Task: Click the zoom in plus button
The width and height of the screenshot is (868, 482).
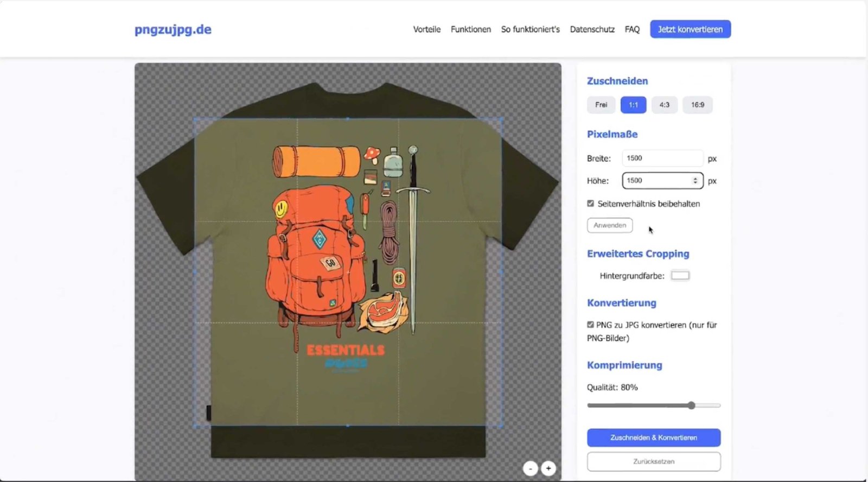Action: (548, 468)
